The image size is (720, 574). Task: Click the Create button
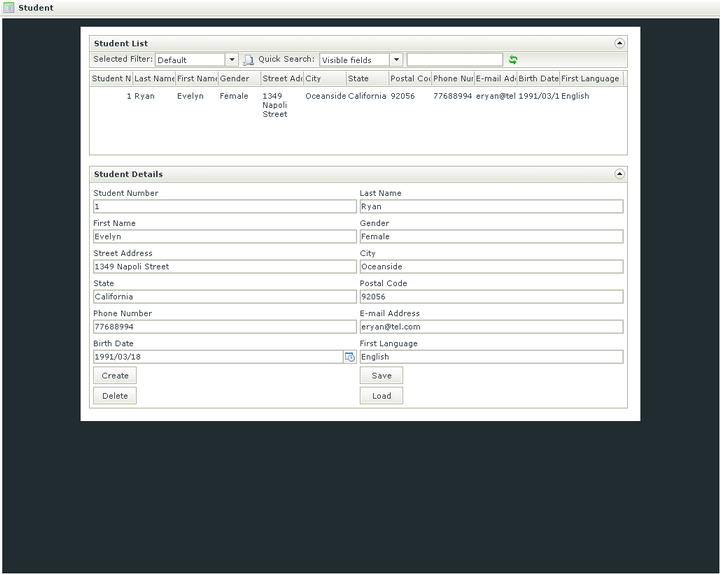click(x=115, y=375)
